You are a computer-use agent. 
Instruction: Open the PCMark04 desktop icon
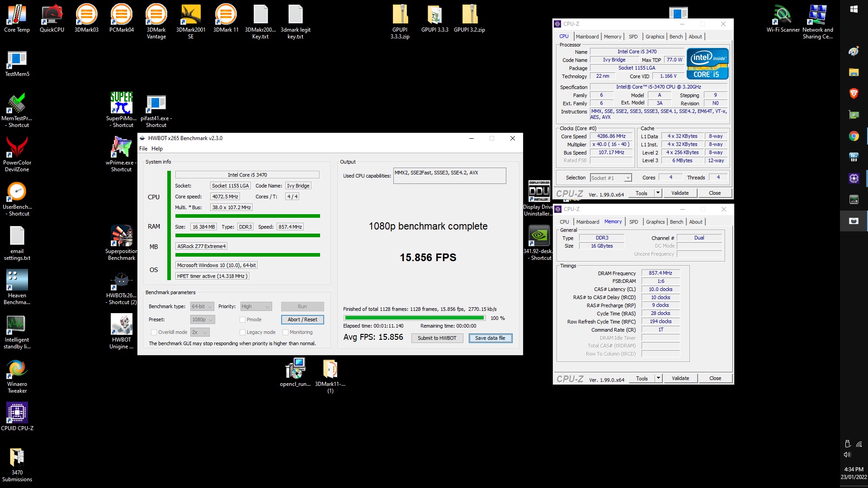point(122,19)
